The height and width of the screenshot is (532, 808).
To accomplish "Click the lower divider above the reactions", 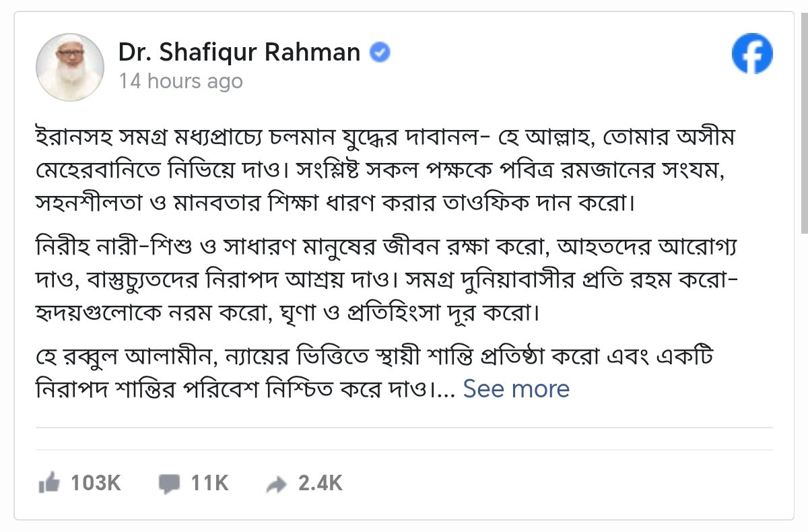I will click(403, 450).
